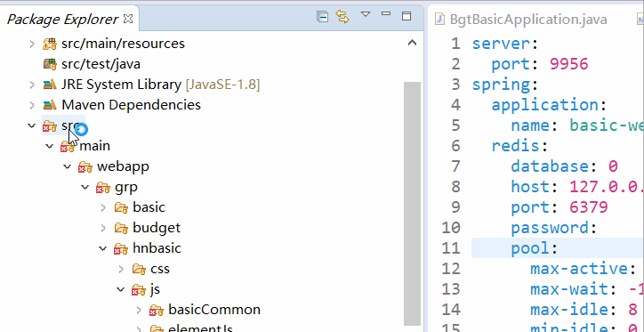Click 'pool:' on highlighted line 11
This screenshot has width=644, height=332.
coord(535,248)
